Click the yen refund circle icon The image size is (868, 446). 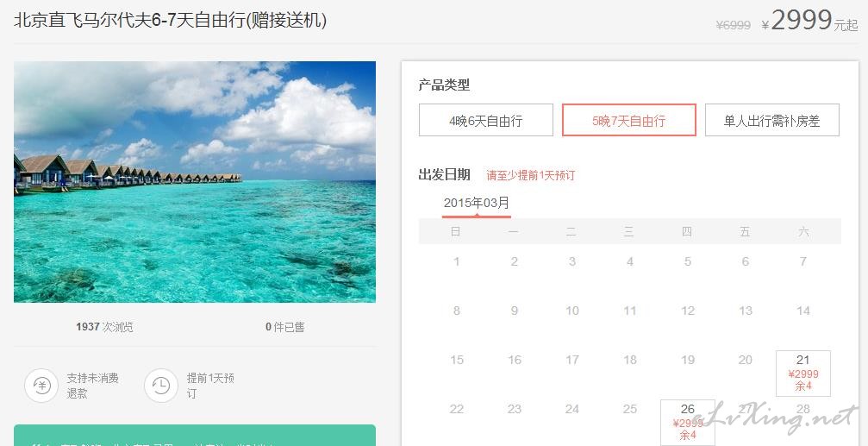(x=41, y=385)
